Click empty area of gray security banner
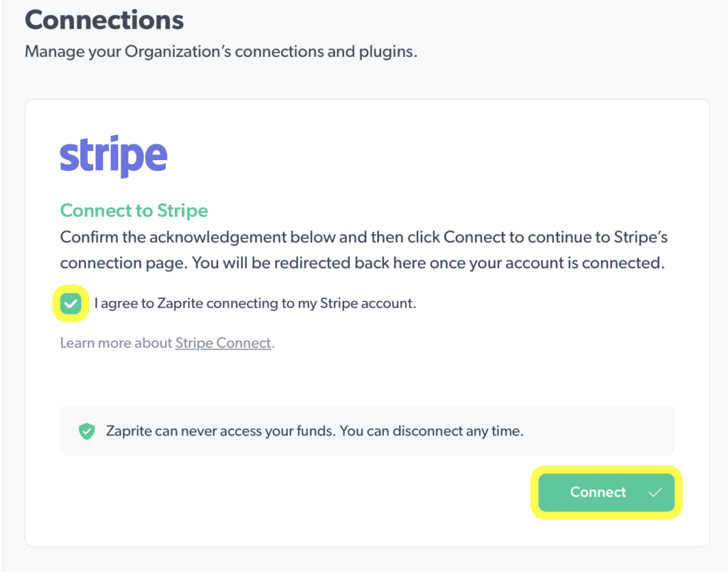 pyautogui.click(x=604, y=431)
